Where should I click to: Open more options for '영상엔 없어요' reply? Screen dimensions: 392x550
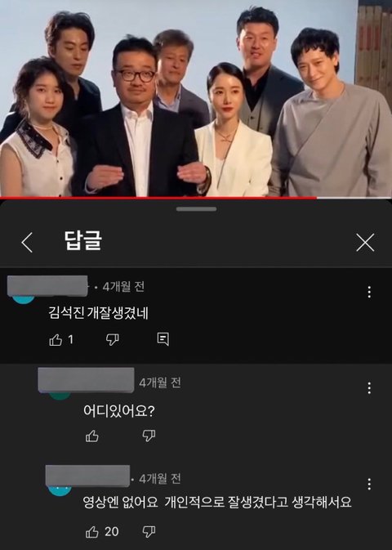[x=369, y=484]
